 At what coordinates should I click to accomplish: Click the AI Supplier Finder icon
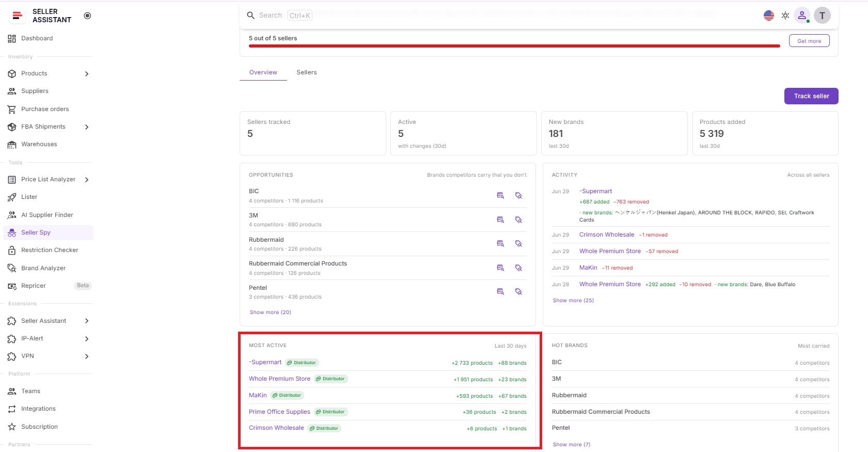tap(12, 215)
